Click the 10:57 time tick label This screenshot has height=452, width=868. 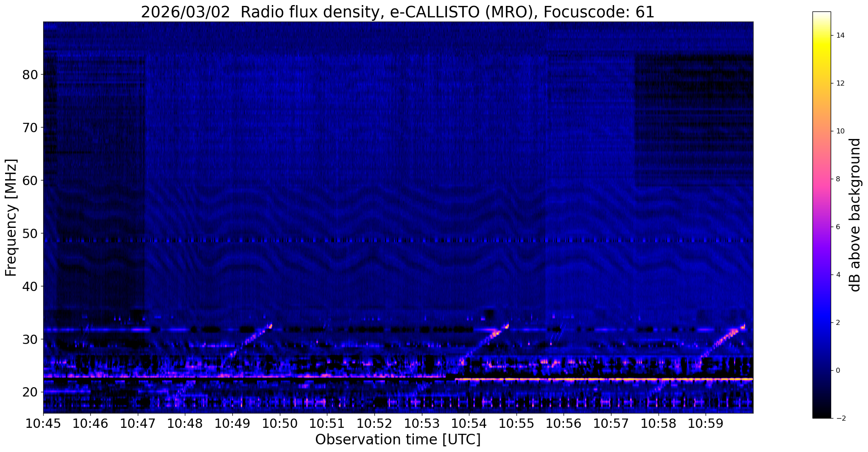[x=611, y=423]
